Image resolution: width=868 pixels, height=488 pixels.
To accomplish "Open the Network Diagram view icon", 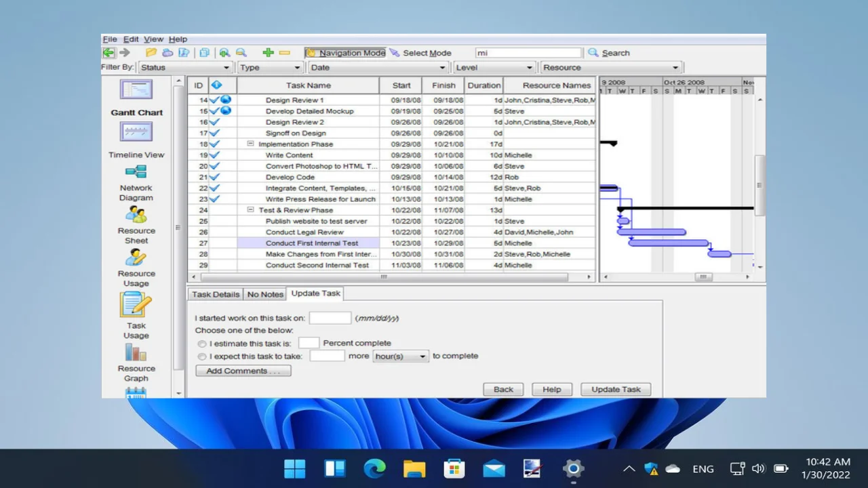I will coord(136,171).
